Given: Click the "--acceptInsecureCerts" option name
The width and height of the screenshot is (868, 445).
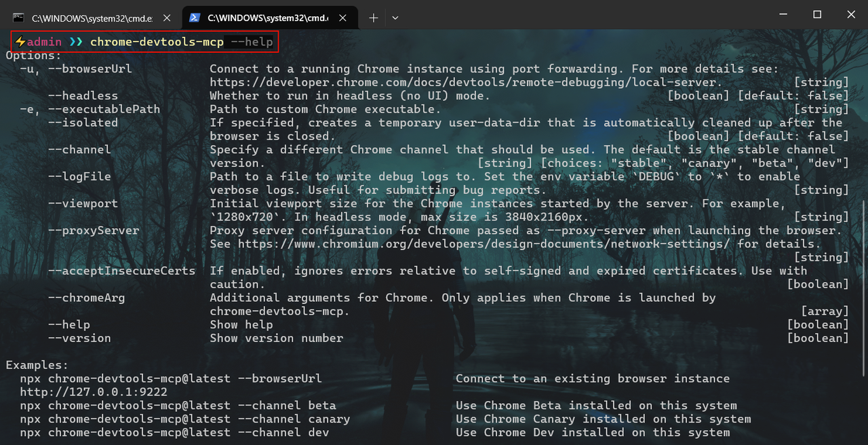Looking at the screenshot, I should coord(121,271).
